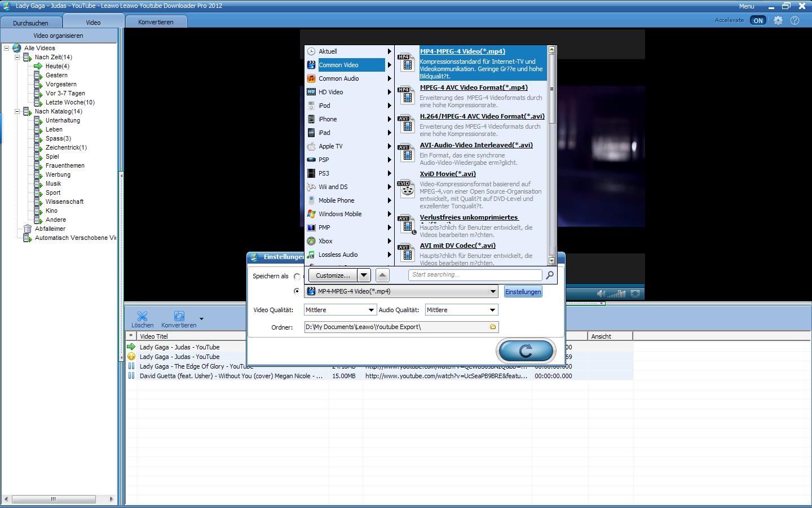Move the format list scrollbar thumb
Viewport: 812px width, 508px height.
pos(551,89)
